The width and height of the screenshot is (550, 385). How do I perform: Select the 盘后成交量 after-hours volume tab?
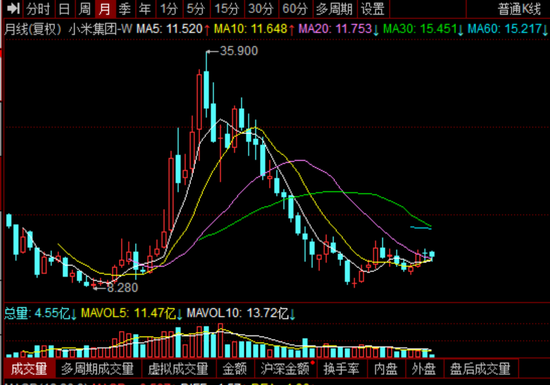480,369
